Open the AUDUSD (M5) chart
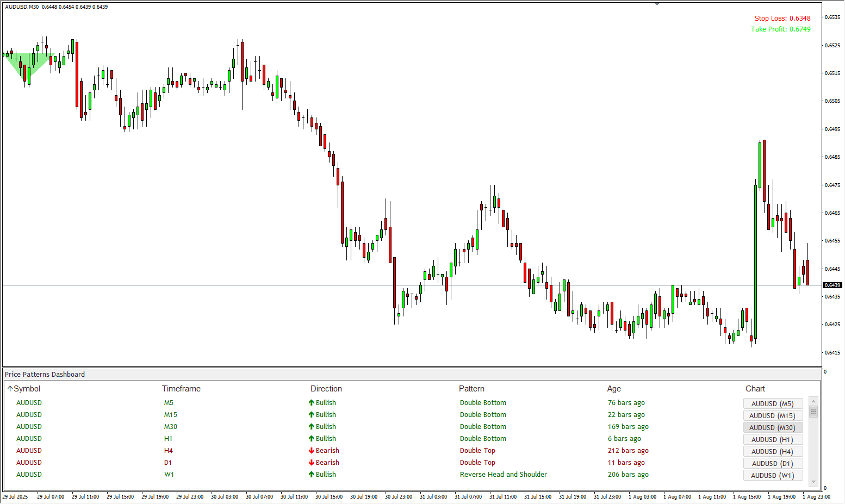The image size is (845, 504). (772, 403)
